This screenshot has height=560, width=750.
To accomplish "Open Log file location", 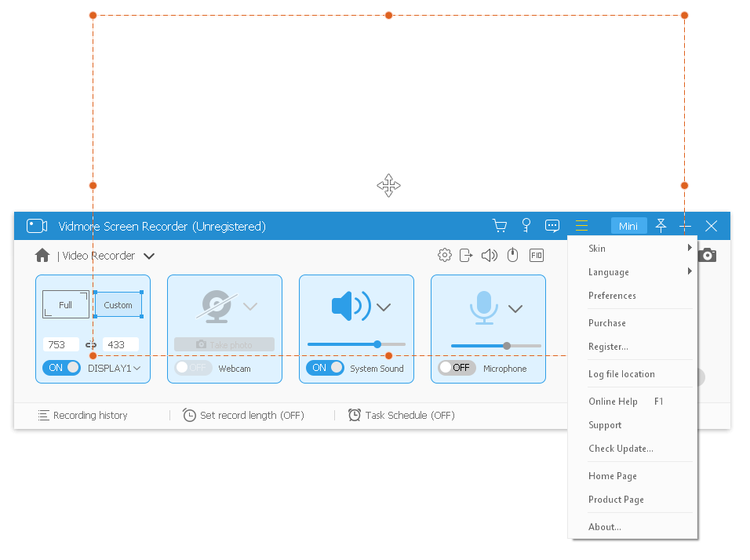I will pyautogui.click(x=633, y=374).
